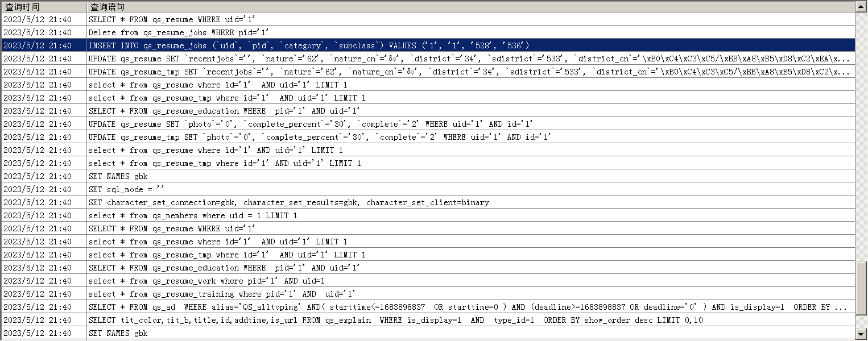Select the bottom-most SET NAMES gbk row
The height and width of the screenshot is (341, 868).
tap(118, 333)
